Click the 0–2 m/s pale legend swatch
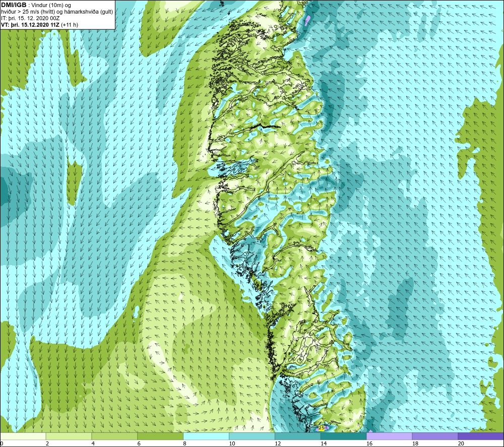Screen dimensions: 504x447 tap(23, 436)
